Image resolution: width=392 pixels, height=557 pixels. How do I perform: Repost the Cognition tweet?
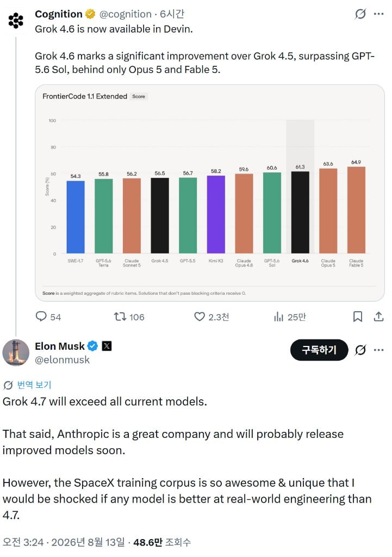pyautogui.click(x=120, y=316)
